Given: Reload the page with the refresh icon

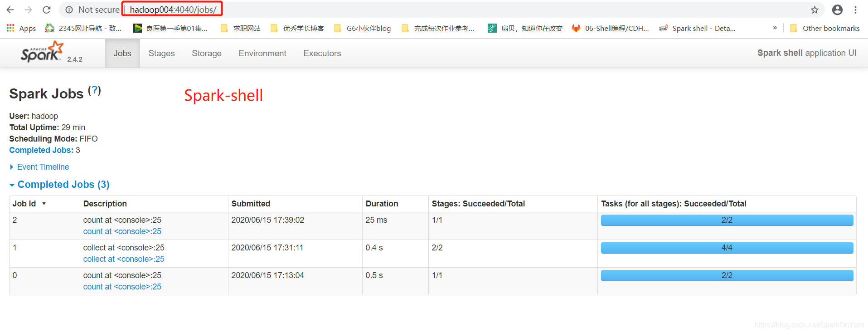Looking at the screenshot, I should pyautogui.click(x=46, y=10).
